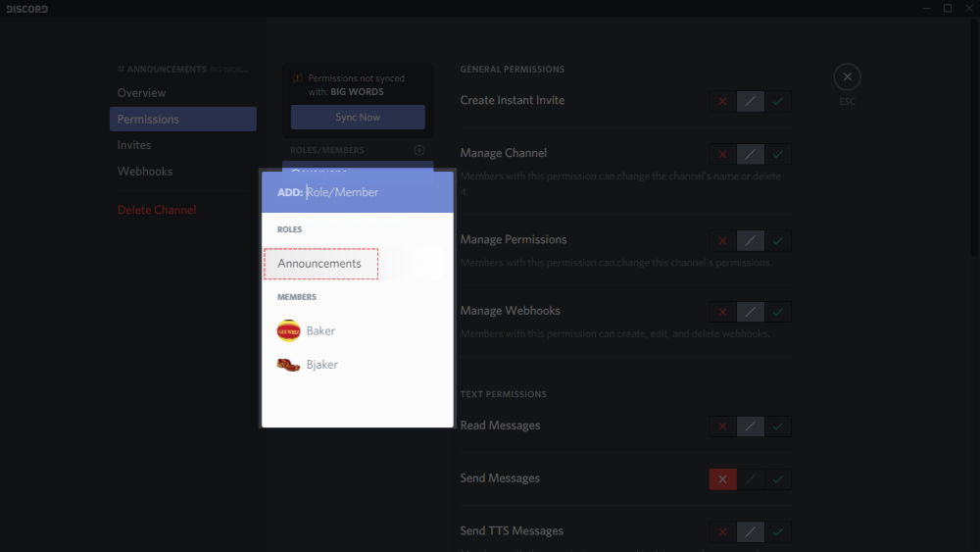Open the Invites settings tab
The height and width of the screenshot is (552, 980).
[x=183, y=145]
